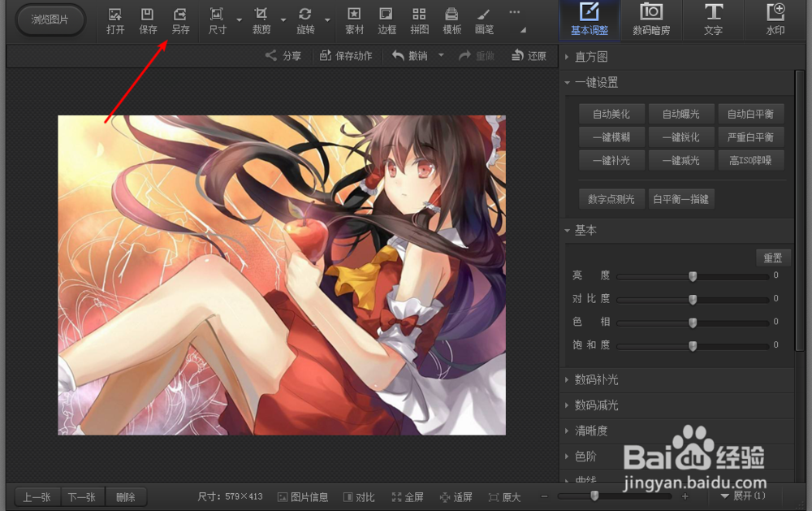Apply 自动白平衡 auto white balance

pyautogui.click(x=750, y=114)
